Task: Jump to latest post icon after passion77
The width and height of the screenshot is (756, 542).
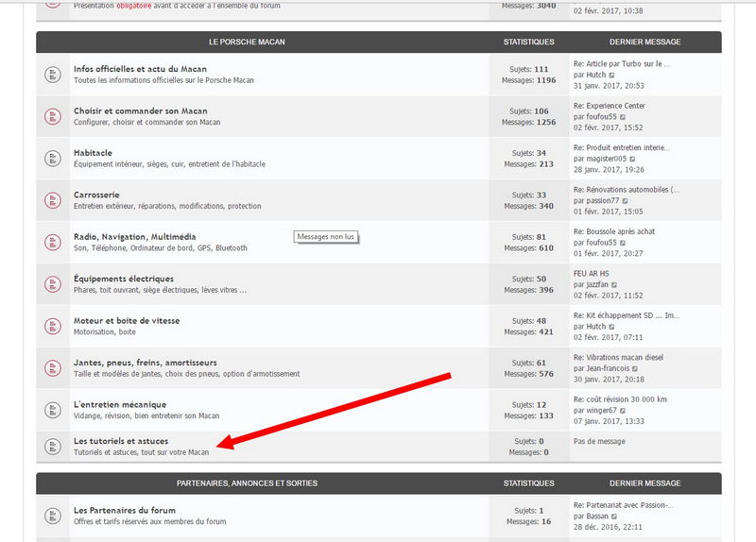Action: point(625,201)
